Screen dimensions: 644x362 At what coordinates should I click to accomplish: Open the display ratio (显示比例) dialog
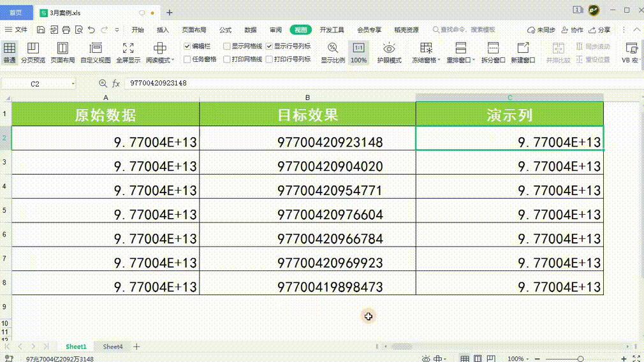pyautogui.click(x=332, y=52)
